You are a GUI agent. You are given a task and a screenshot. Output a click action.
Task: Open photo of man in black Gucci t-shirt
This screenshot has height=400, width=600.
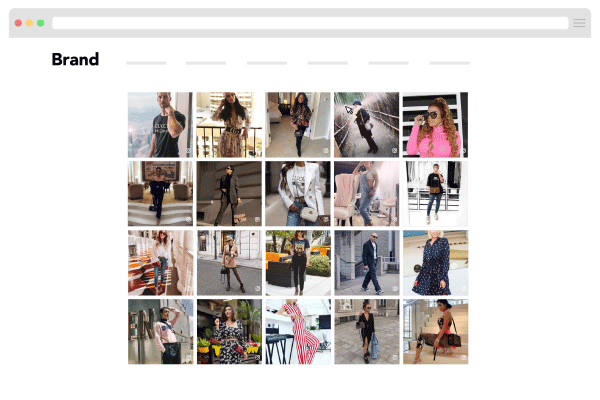pos(160,125)
